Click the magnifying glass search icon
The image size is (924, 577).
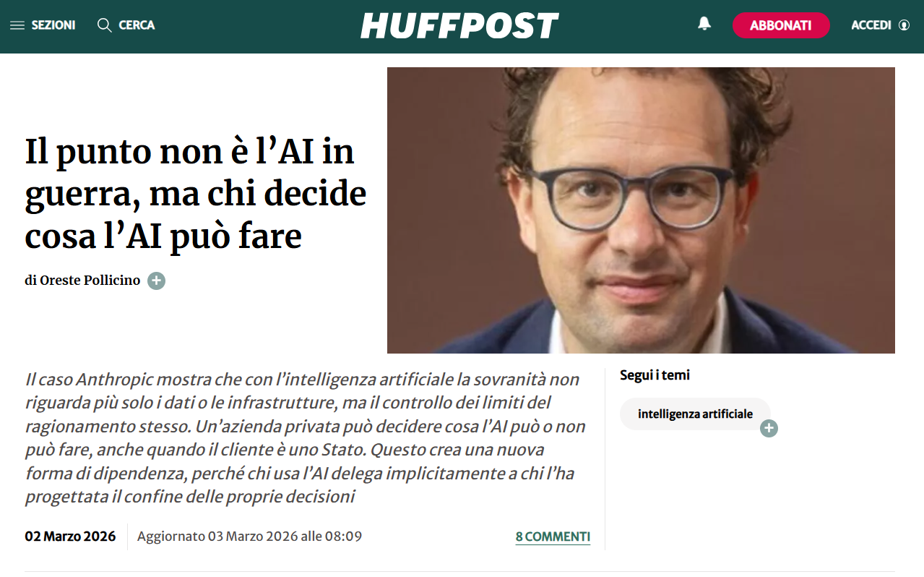105,25
